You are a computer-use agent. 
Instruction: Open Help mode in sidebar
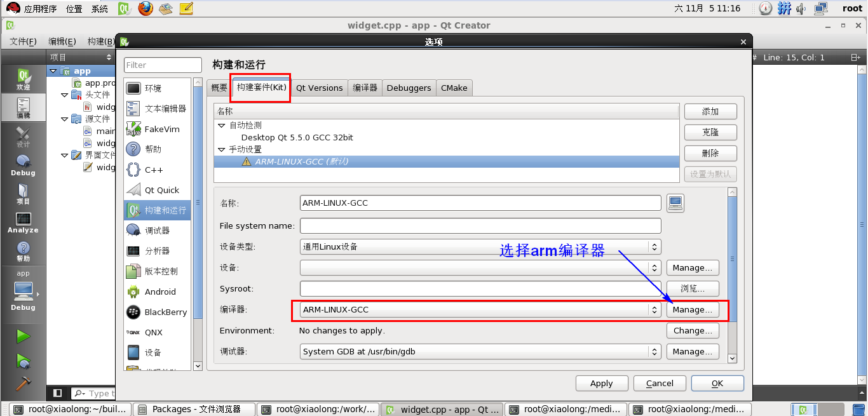pyautogui.click(x=23, y=251)
